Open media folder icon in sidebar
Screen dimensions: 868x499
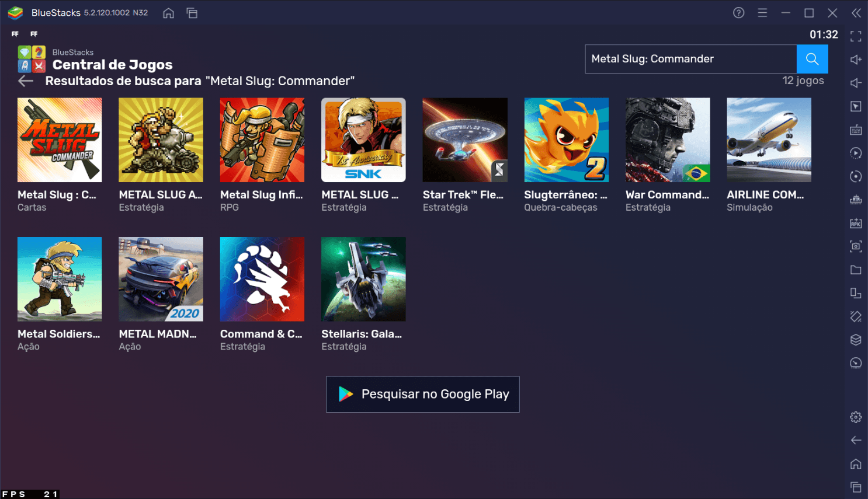[x=856, y=270]
